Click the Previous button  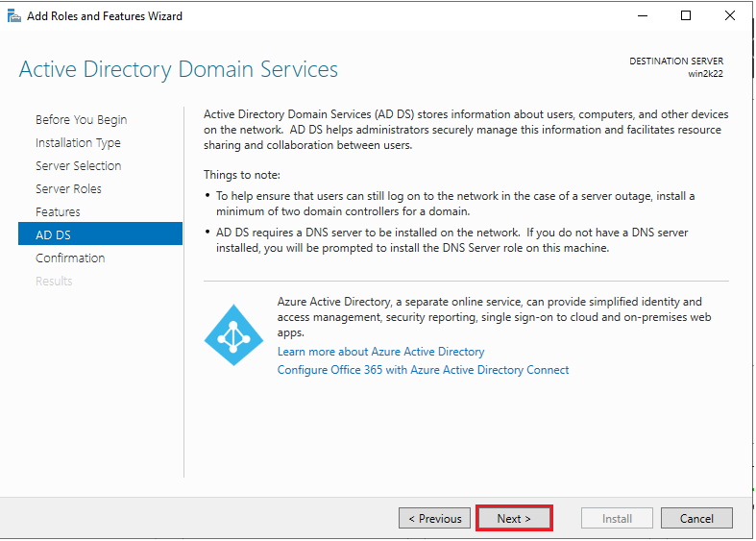(434, 518)
